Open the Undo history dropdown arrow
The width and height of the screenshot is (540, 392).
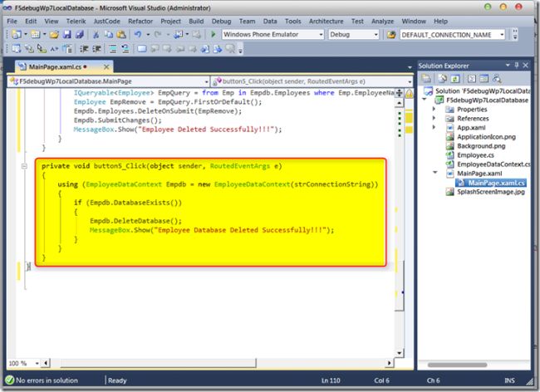(x=148, y=34)
